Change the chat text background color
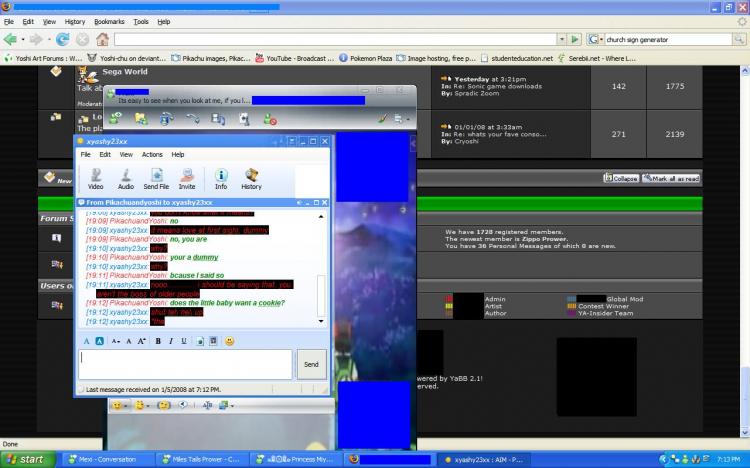 point(100,341)
